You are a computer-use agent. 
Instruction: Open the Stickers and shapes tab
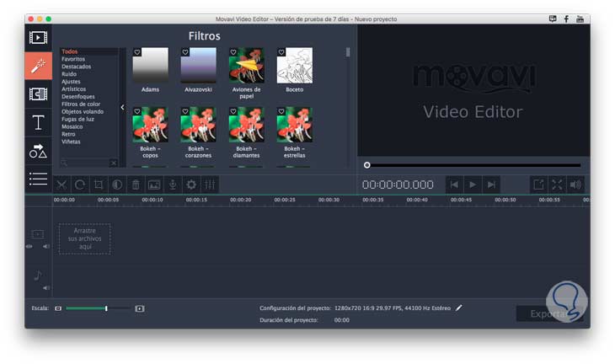point(38,151)
